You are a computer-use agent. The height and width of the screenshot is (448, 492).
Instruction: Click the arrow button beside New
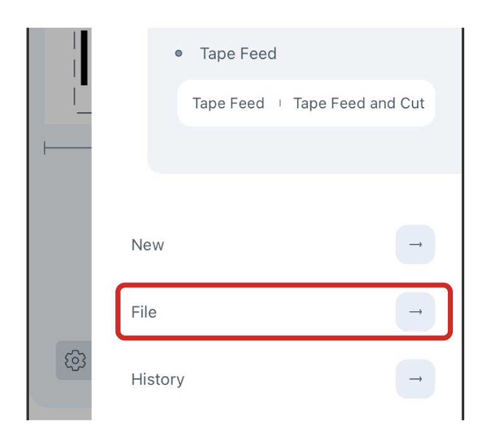click(x=415, y=244)
